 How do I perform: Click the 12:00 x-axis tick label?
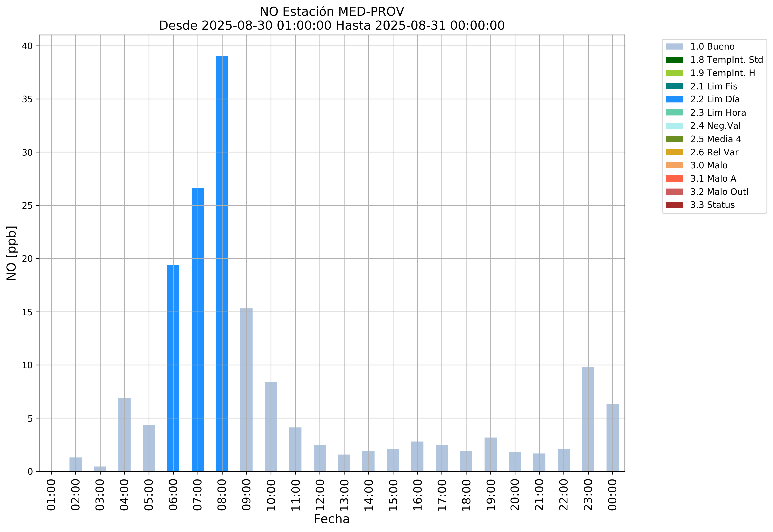tap(320, 495)
